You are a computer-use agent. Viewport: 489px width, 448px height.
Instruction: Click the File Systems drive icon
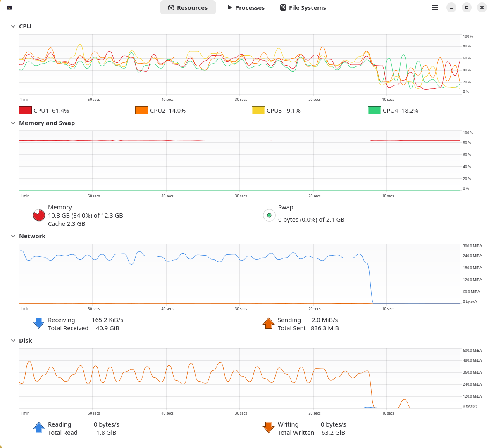tap(283, 7)
